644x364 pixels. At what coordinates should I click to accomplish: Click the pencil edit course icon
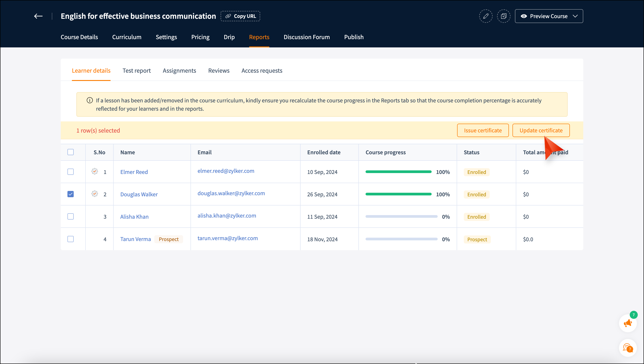(485, 16)
